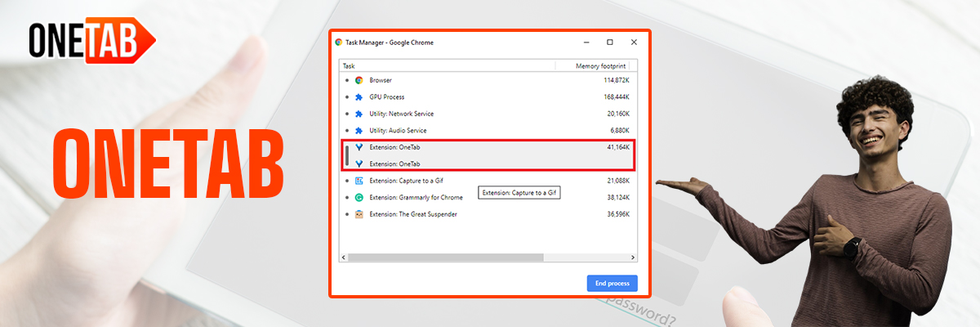Click the 6,880K memory value
980x327 pixels.
619,131
